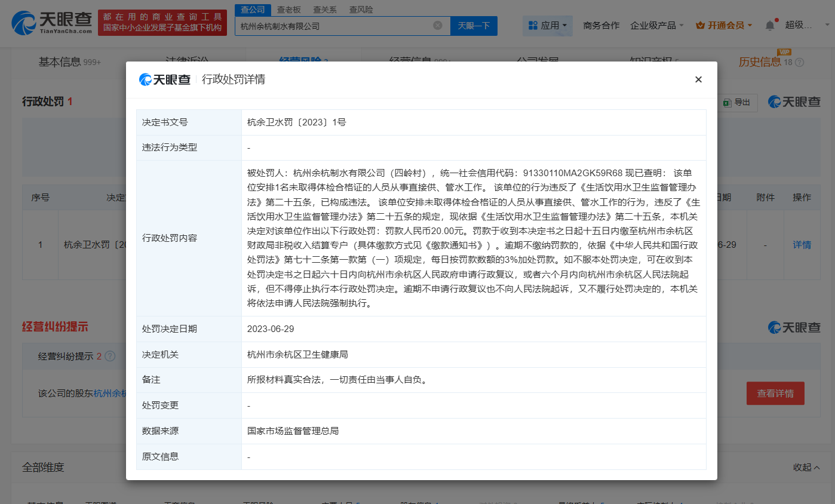The height and width of the screenshot is (504, 835).
Task: Open the 应用 apps dropdown
Action: [548, 25]
